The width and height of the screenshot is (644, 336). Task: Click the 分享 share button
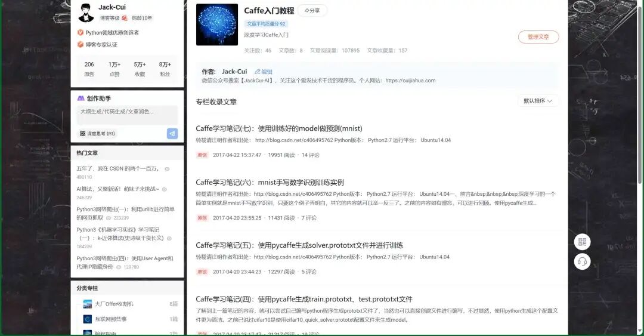click(312, 11)
